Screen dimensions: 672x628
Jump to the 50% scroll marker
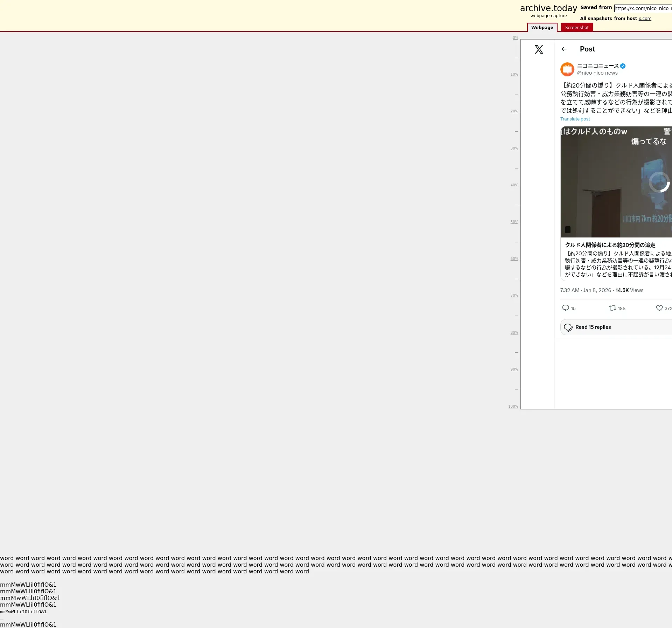coord(514,222)
